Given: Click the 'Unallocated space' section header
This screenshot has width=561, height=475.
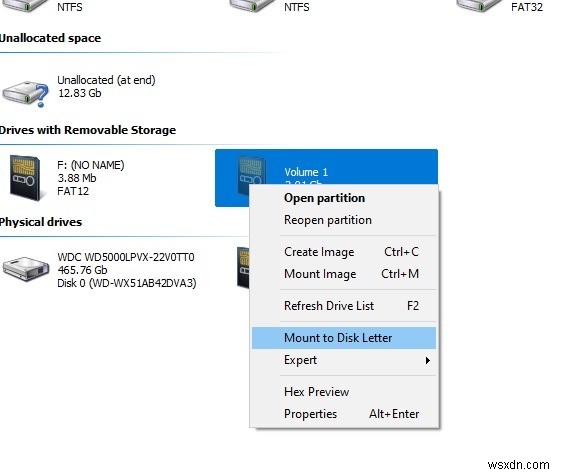Looking at the screenshot, I should (x=50, y=38).
